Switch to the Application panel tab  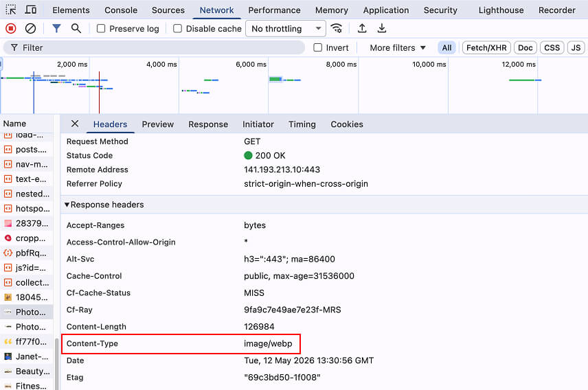386,10
